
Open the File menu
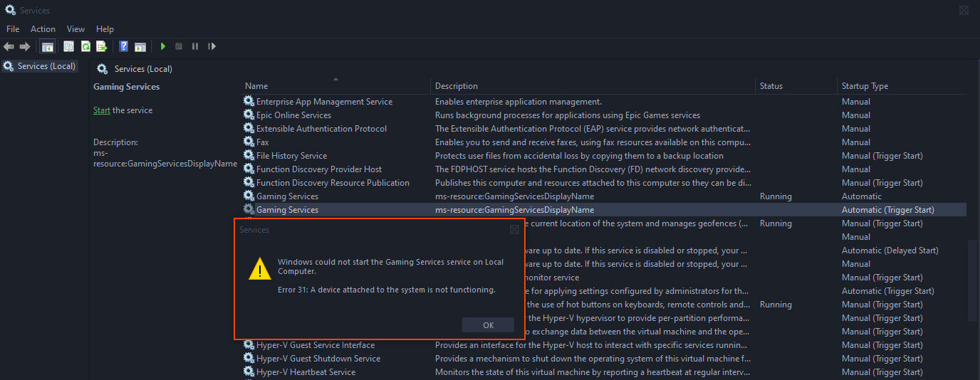13,29
